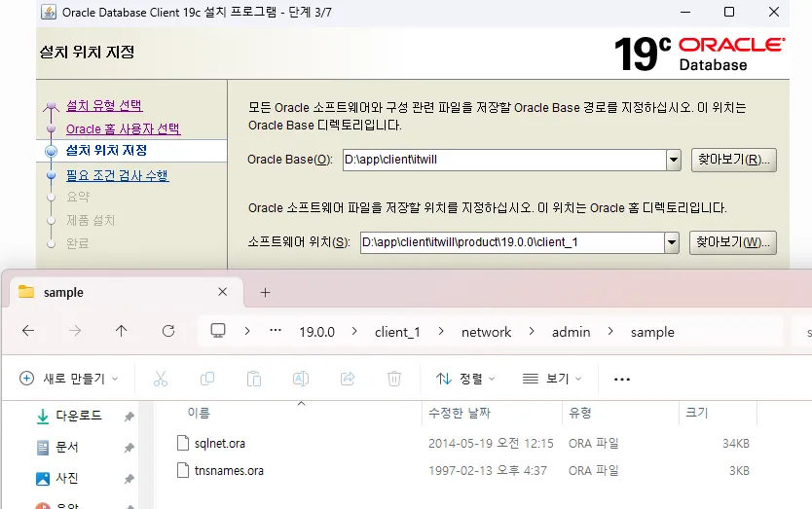
Task: Open the Oracle Base path dropdown
Action: pos(673,160)
